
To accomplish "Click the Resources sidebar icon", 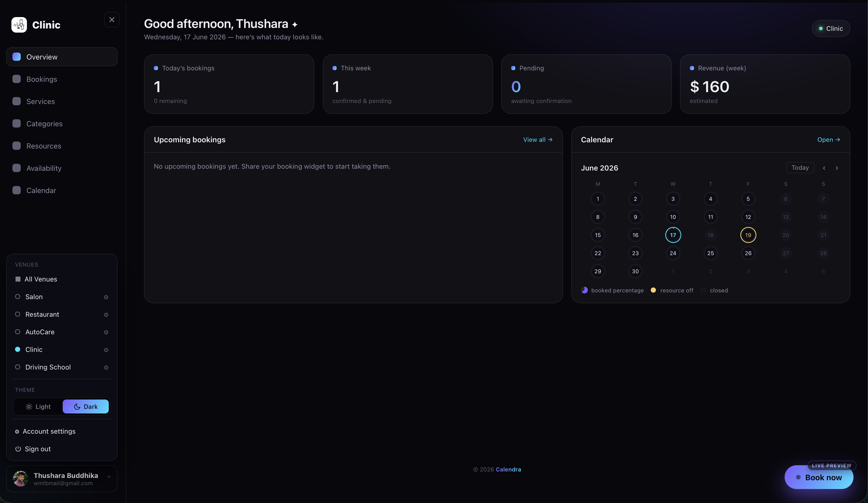I will coord(17,146).
